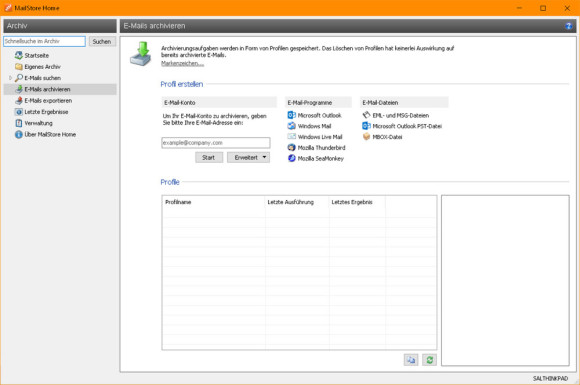Click the Verwaltung icon
Image resolution: width=580 pixels, height=385 pixels.
tap(18, 123)
